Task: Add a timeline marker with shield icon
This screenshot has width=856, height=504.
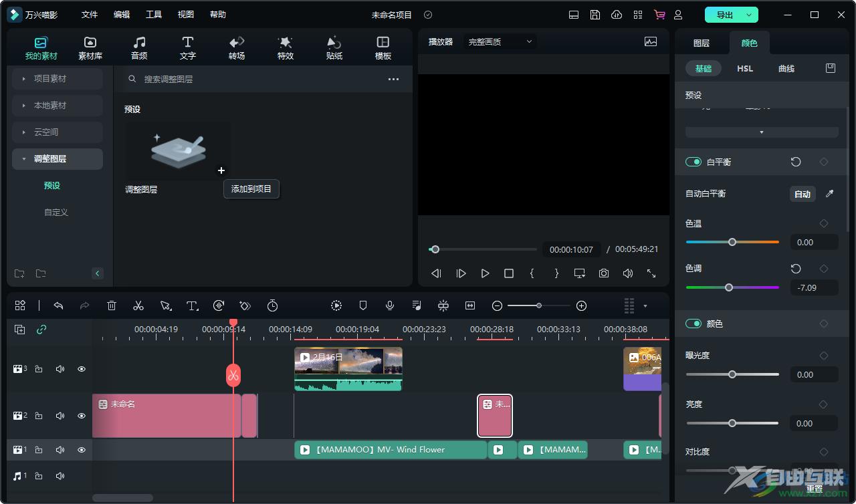Action: (x=363, y=305)
